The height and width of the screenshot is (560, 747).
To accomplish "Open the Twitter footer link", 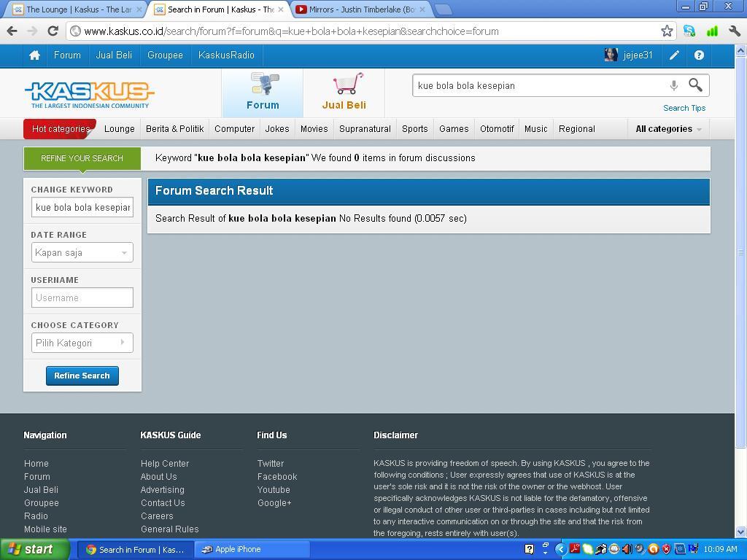I will tap(270, 463).
